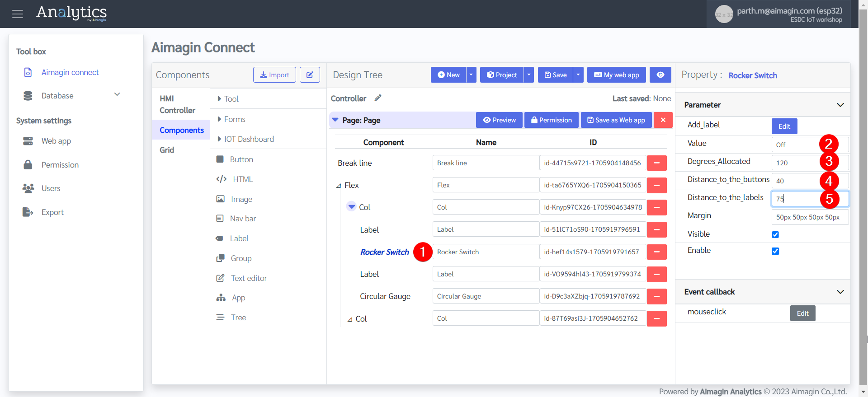The height and width of the screenshot is (397, 868).
Task: Click the New button
Action: coord(448,75)
